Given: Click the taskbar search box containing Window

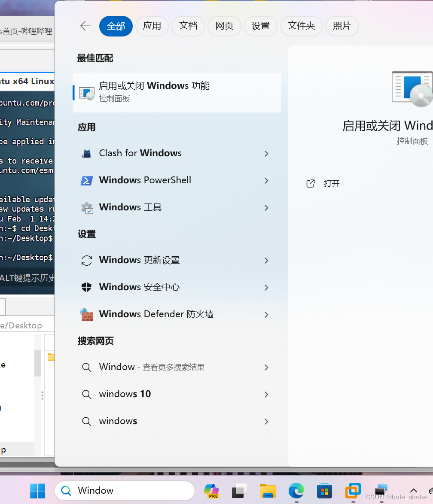Looking at the screenshot, I should [x=125, y=491].
